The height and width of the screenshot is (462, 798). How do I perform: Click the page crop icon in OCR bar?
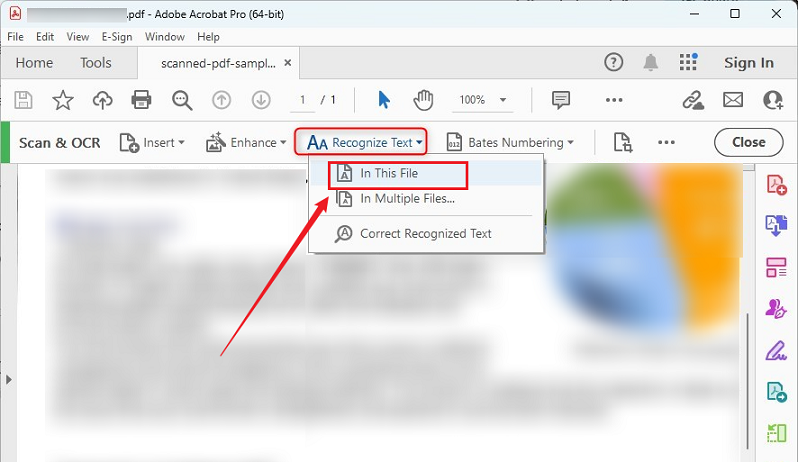tap(622, 142)
